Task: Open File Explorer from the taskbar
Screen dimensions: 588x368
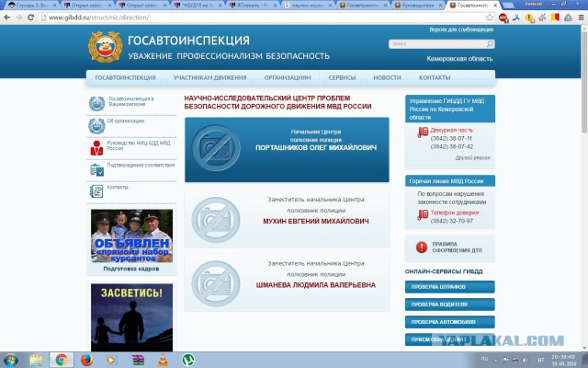Action: [x=37, y=360]
